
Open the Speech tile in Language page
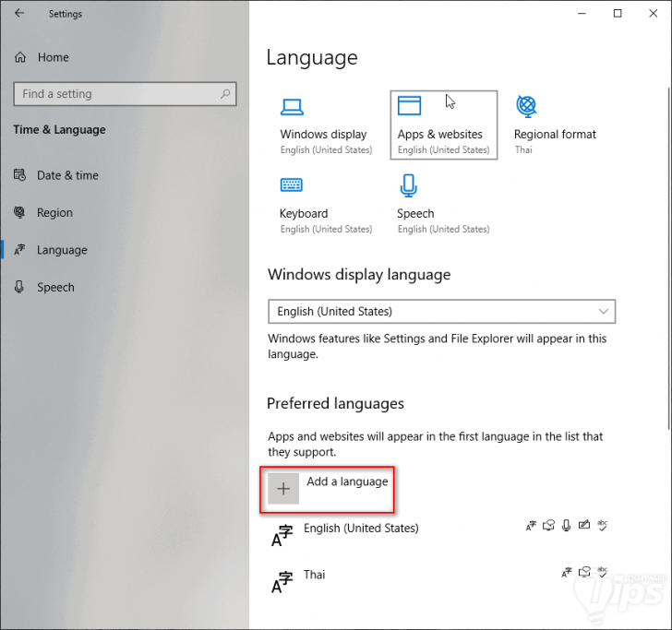pyautogui.click(x=443, y=205)
